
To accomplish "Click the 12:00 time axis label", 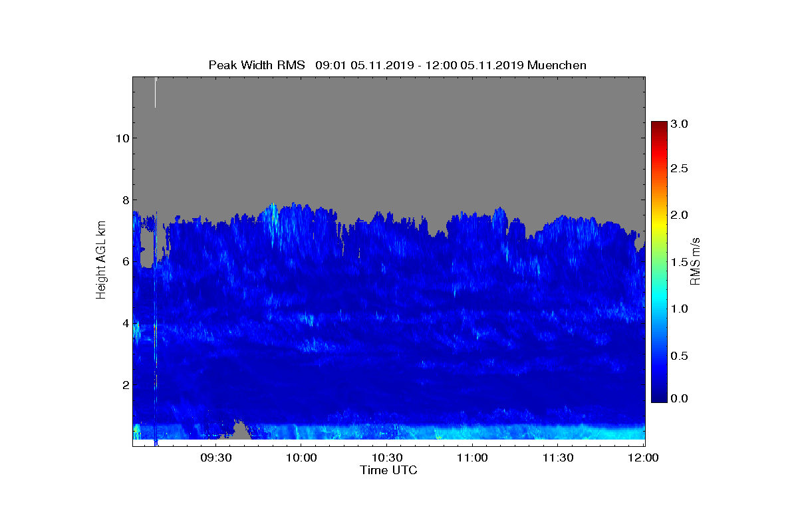I will [644, 458].
